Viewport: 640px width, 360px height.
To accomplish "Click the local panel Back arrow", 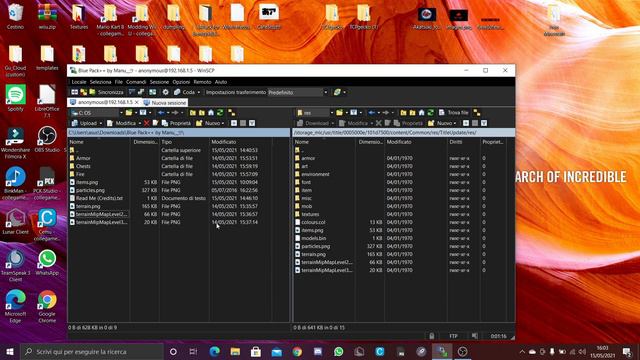I will 161,113.
